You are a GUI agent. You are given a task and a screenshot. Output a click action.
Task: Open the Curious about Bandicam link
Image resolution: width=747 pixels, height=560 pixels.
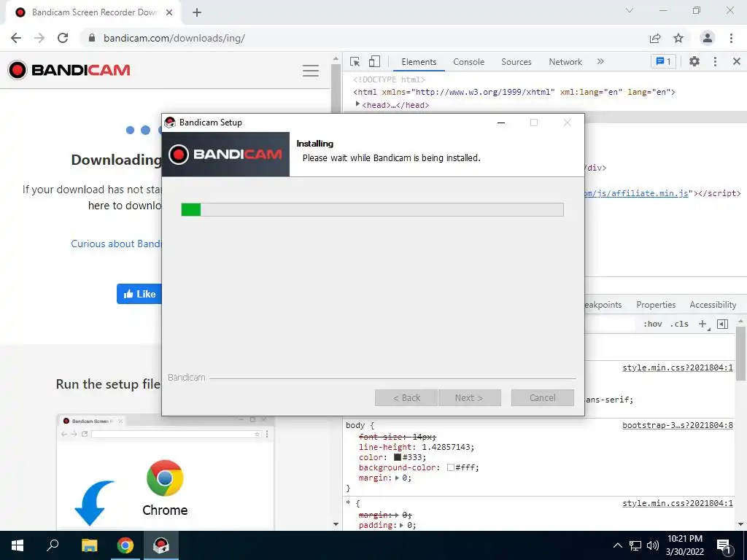[116, 244]
